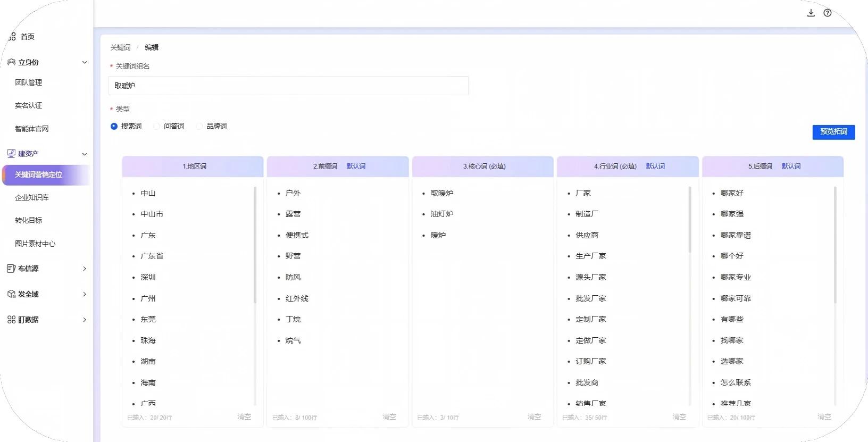Click the 行业词 list scrollbar
Screen dimensions: 868x442
[690, 220]
